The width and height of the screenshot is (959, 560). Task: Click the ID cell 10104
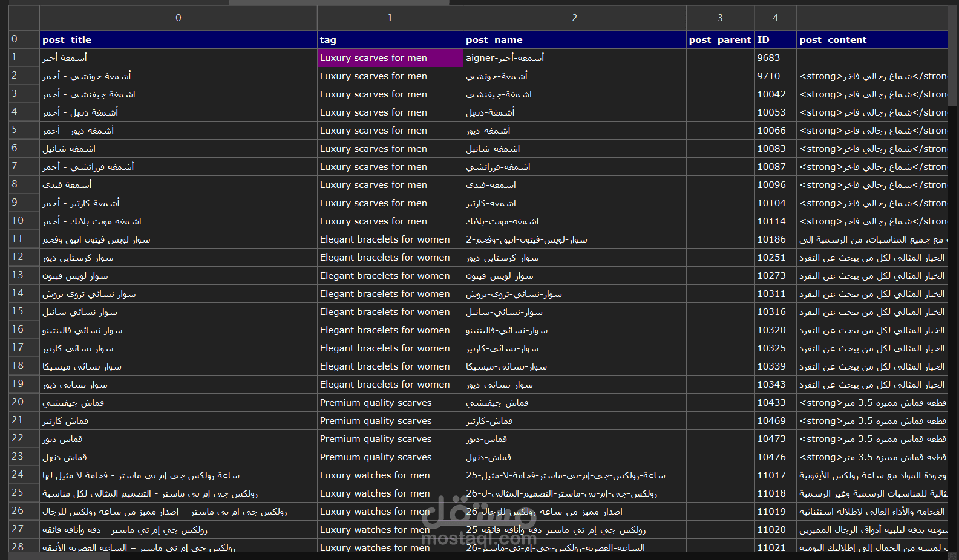coord(776,203)
